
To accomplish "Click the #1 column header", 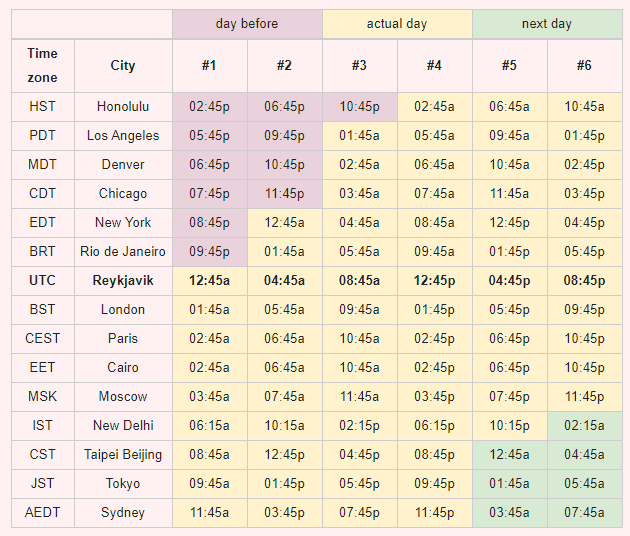I will 209,66.
